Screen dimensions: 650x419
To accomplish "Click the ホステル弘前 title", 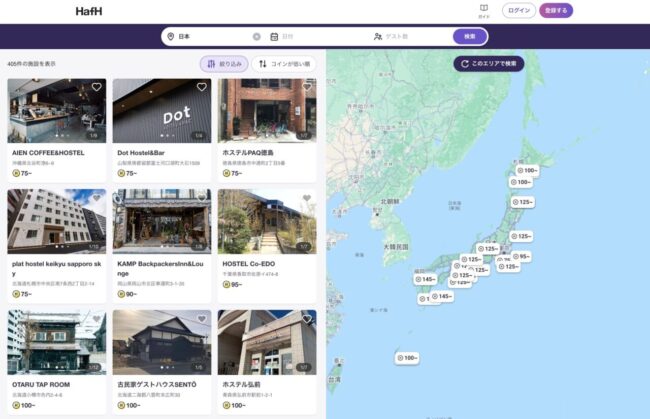I will 241,384.
